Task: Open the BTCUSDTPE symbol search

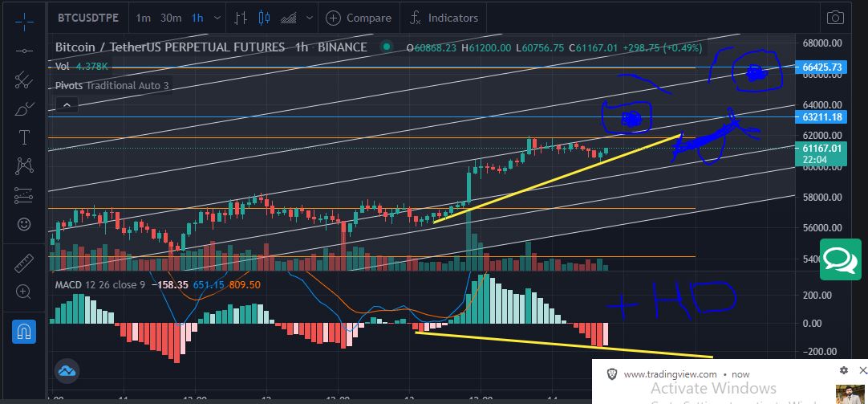Action: point(88,18)
